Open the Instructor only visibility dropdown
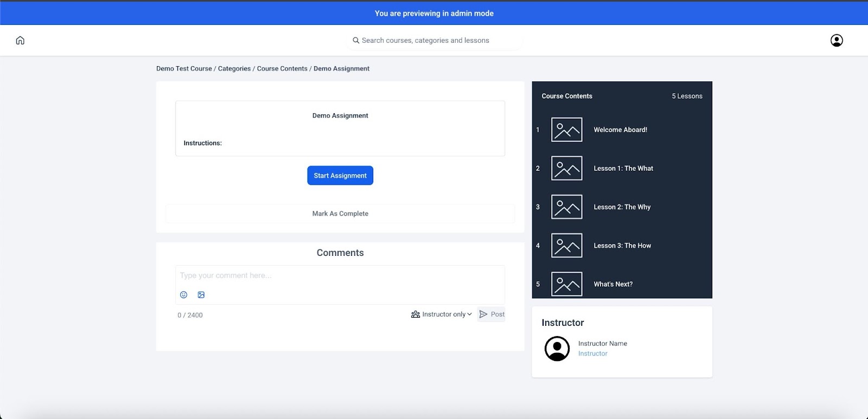The height and width of the screenshot is (419, 868). pos(442,314)
